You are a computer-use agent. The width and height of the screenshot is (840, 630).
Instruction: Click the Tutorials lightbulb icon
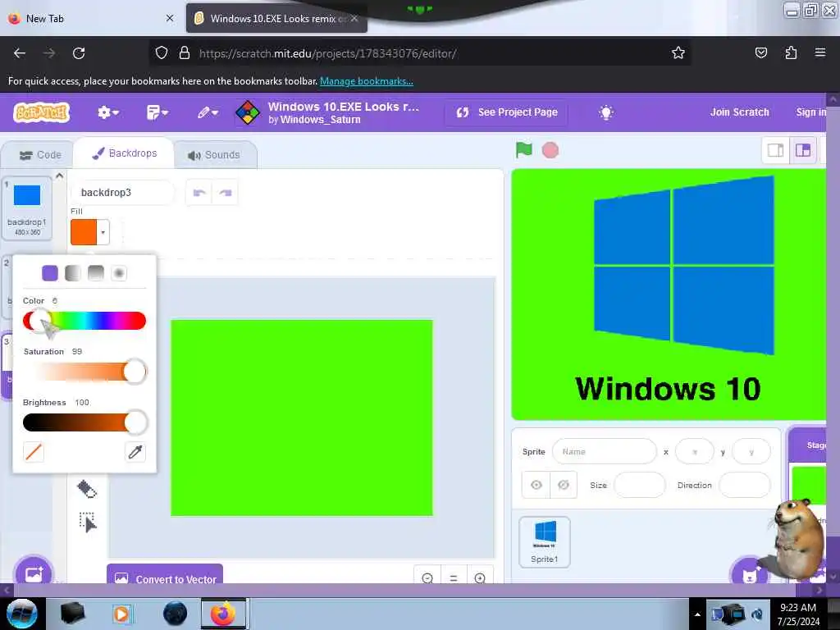(606, 112)
